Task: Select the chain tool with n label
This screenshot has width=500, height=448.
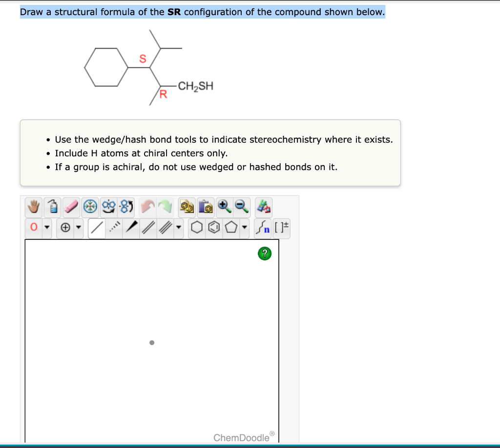Action: (263, 227)
